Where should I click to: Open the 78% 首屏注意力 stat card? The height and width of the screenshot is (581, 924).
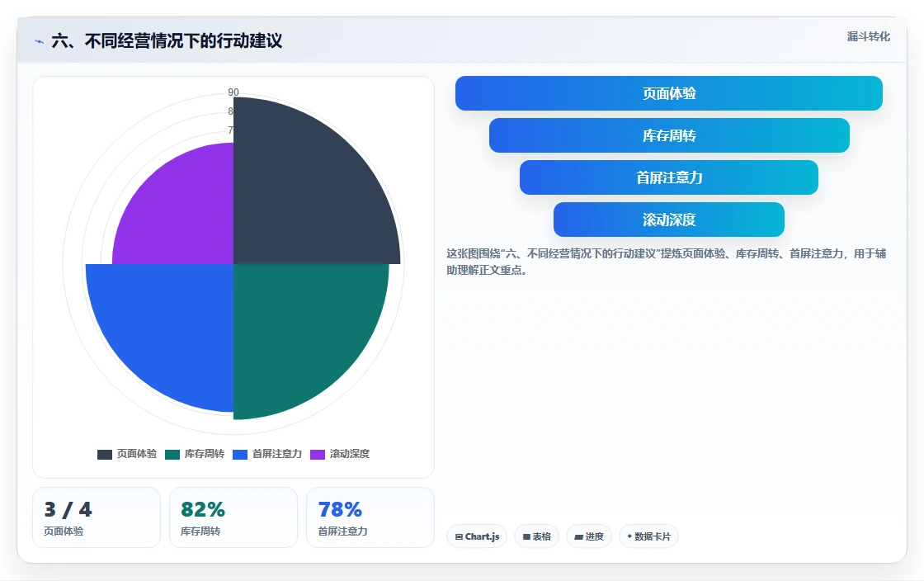coord(370,517)
